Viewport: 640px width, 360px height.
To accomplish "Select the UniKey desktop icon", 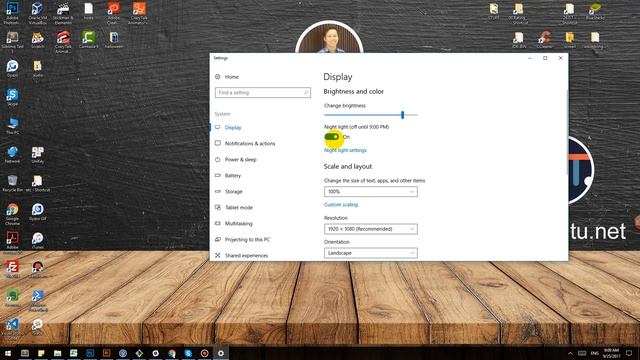I will point(38,154).
